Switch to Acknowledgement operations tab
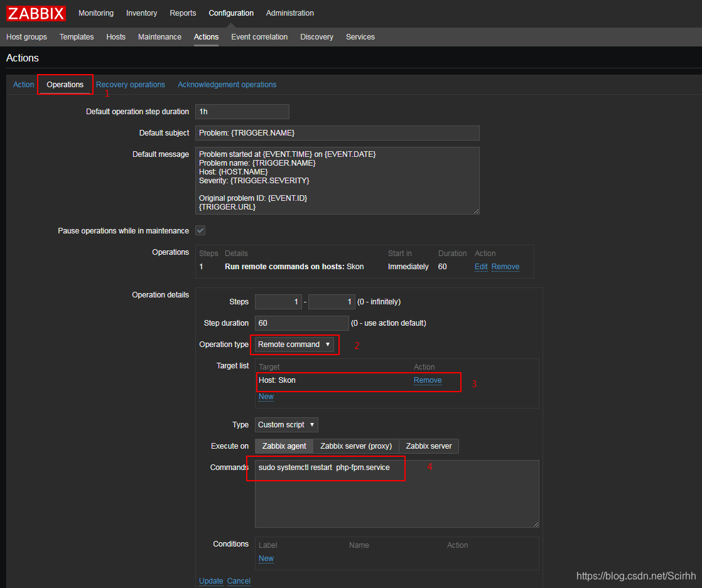 click(x=227, y=85)
